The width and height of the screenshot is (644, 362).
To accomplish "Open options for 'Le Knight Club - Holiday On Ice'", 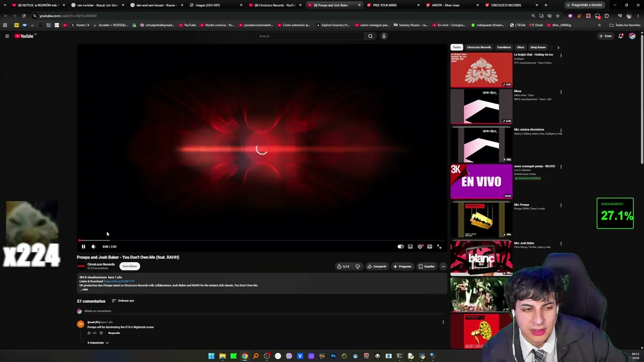I will (561, 55).
